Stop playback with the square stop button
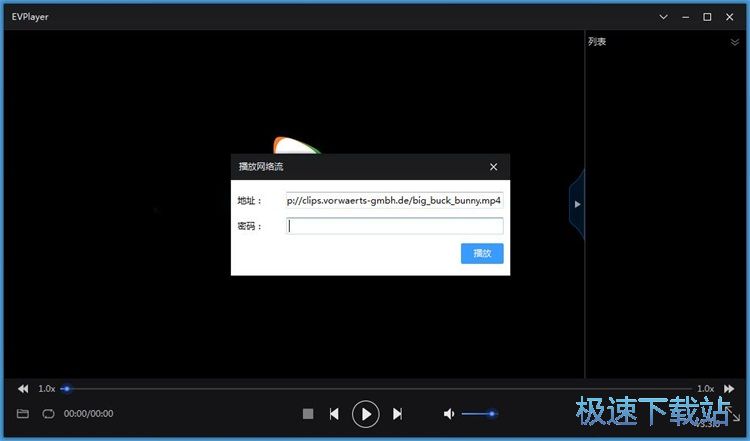750x441 pixels. [308, 414]
